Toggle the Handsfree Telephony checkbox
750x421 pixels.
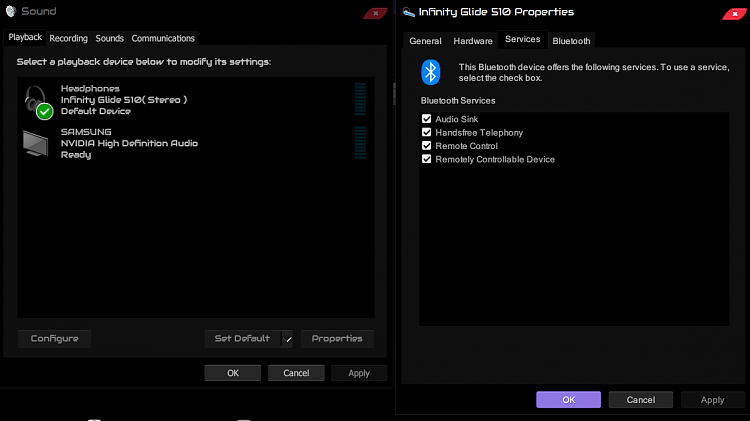[x=427, y=132]
